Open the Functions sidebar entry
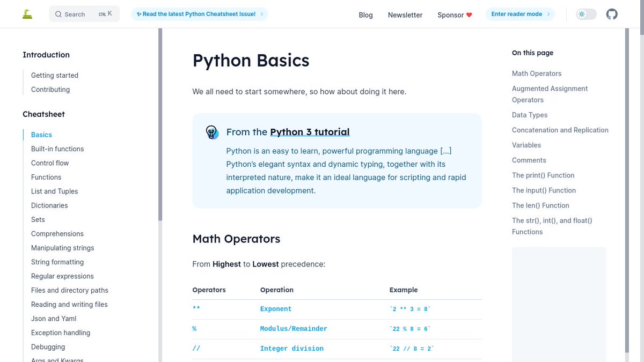The height and width of the screenshot is (362, 644). click(46, 177)
